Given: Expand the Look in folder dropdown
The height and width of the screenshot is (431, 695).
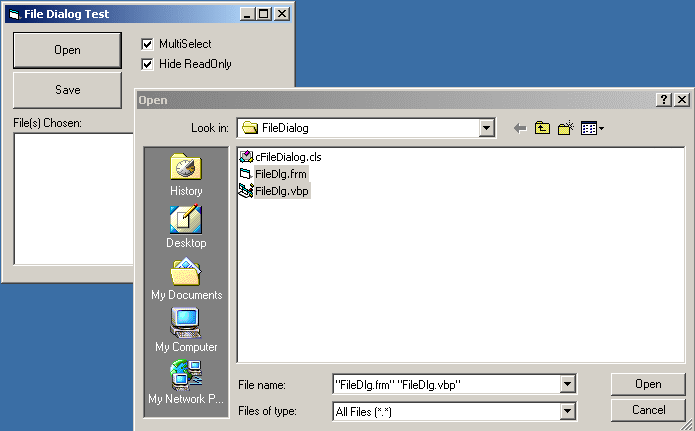Looking at the screenshot, I should pos(487,128).
